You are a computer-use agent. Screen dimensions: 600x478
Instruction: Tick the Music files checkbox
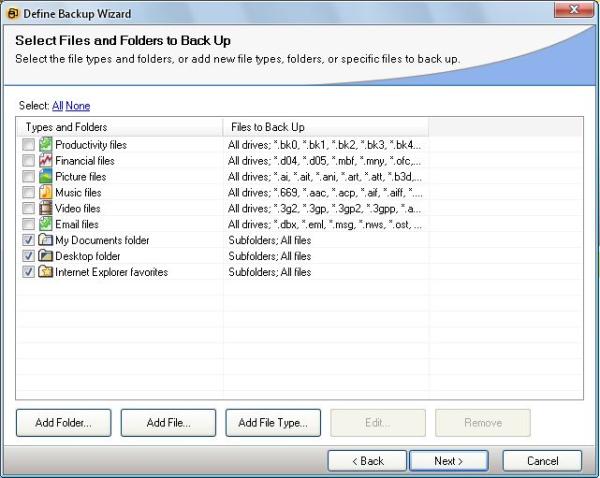(28, 193)
